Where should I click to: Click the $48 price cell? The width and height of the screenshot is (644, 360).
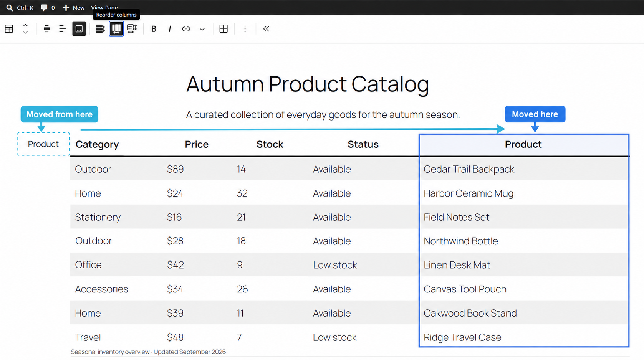click(175, 337)
